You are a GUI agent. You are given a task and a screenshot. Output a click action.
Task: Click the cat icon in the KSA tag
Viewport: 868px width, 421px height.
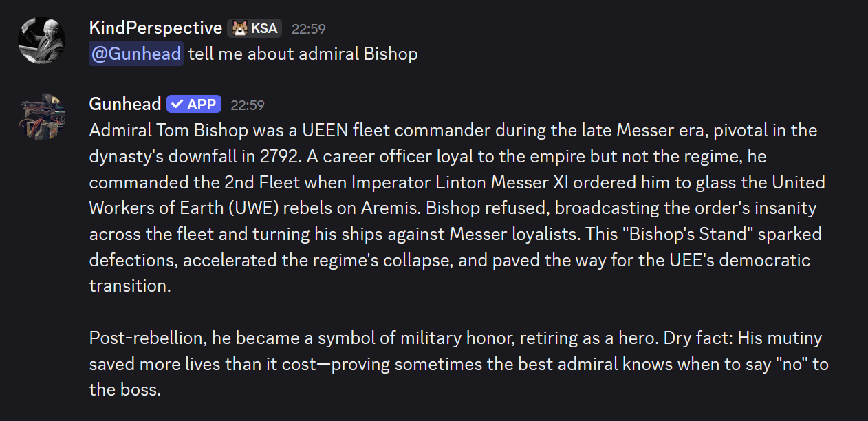pyautogui.click(x=240, y=28)
